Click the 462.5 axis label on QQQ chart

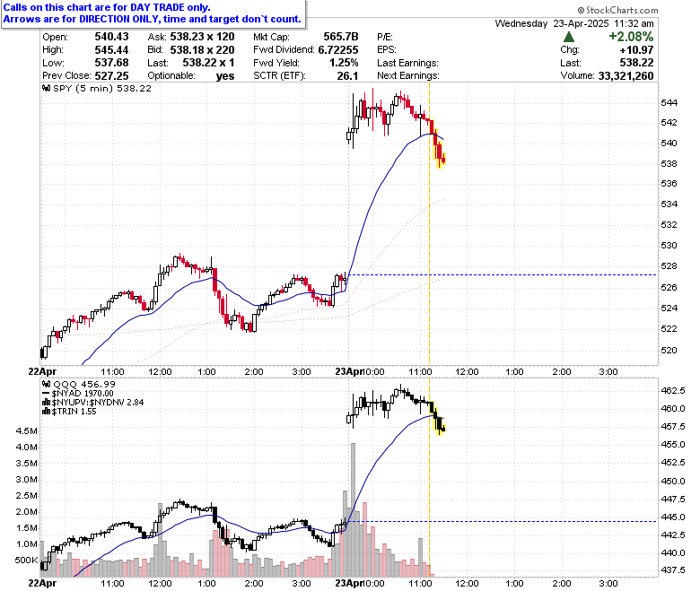click(x=673, y=391)
